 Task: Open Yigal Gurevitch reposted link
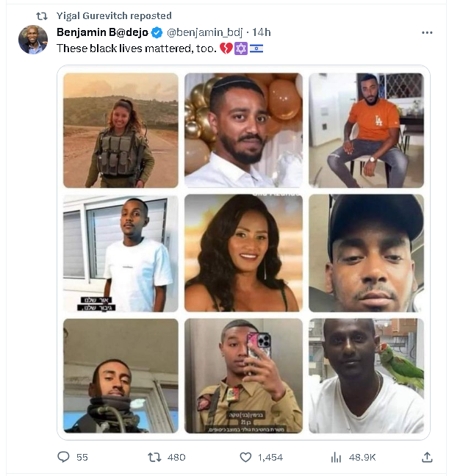tap(114, 15)
